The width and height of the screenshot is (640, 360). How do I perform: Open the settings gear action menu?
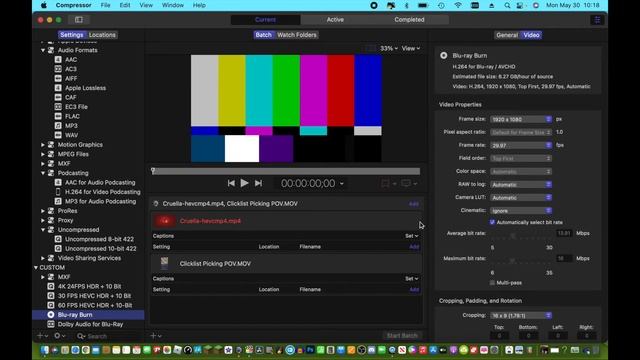tap(60, 336)
